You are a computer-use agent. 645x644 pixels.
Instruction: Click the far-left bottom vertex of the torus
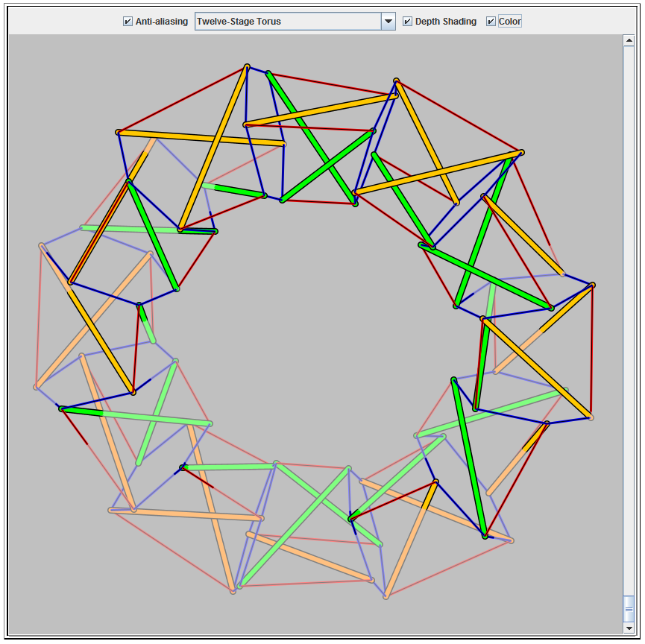point(36,387)
